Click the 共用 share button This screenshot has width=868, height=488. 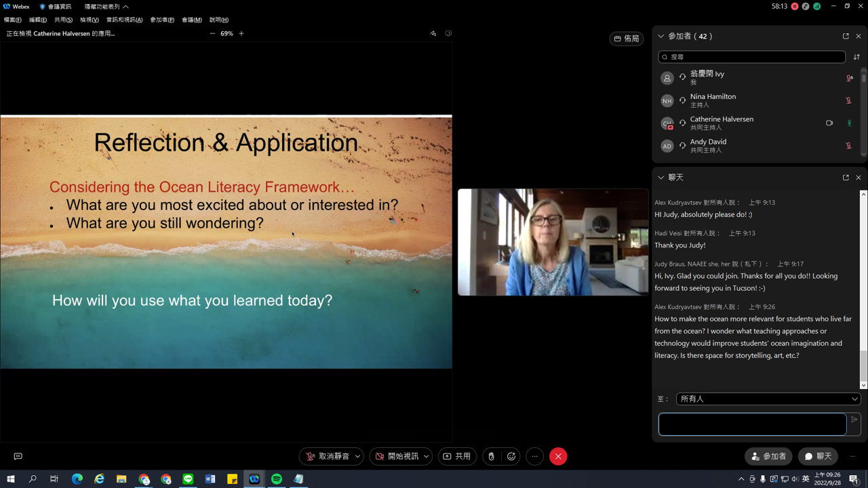[x=457, y=456]
